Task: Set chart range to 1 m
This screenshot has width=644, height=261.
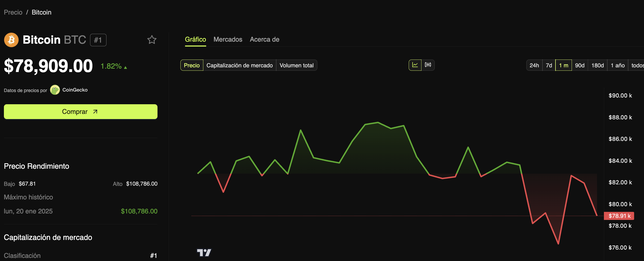Action: 564,65
